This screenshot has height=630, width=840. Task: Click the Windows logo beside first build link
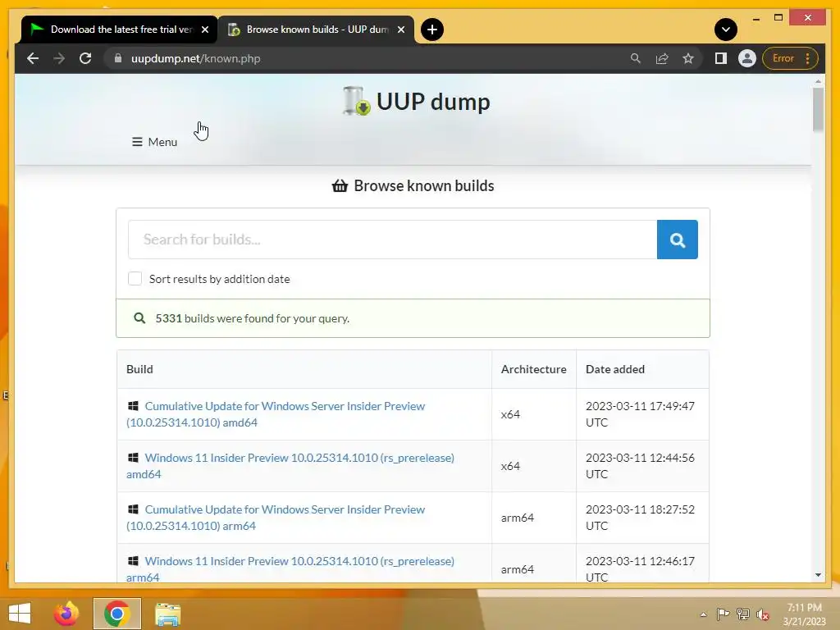134,406
